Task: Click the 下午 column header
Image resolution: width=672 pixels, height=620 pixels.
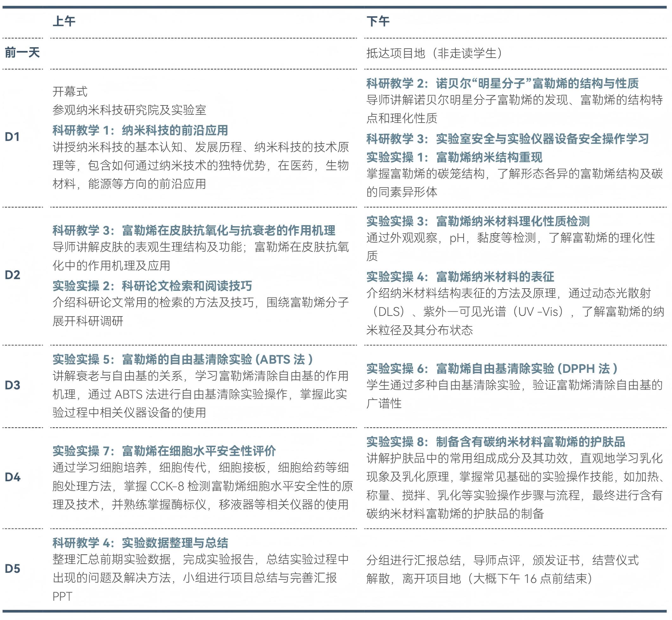Action: pos(378,22)
